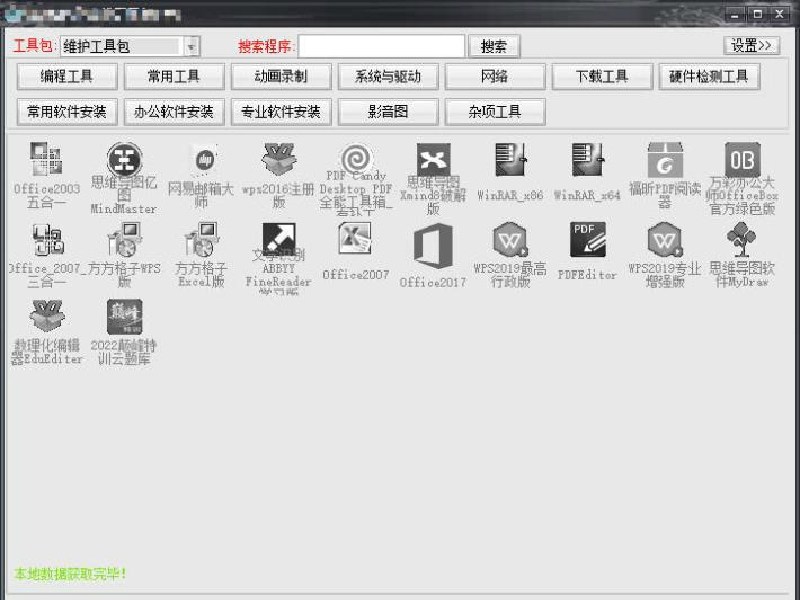Open the 下载工具 category
The image size is (800, 600).
point(602,77)
